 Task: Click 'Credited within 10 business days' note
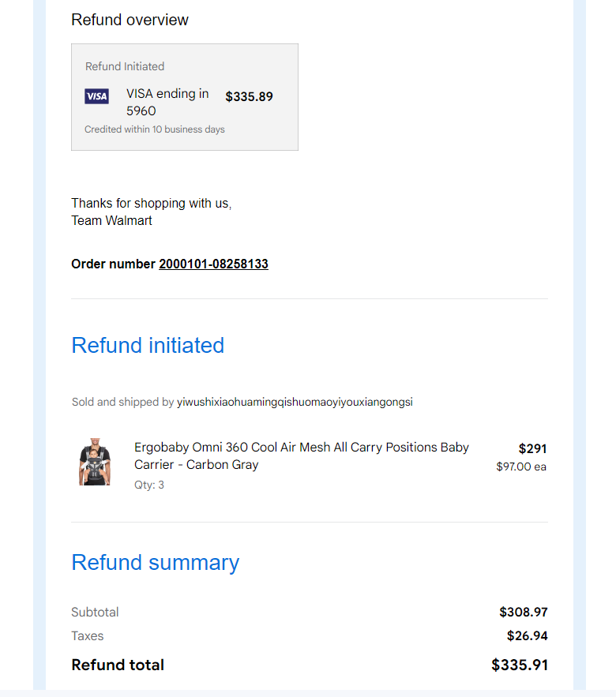(154, 129)
